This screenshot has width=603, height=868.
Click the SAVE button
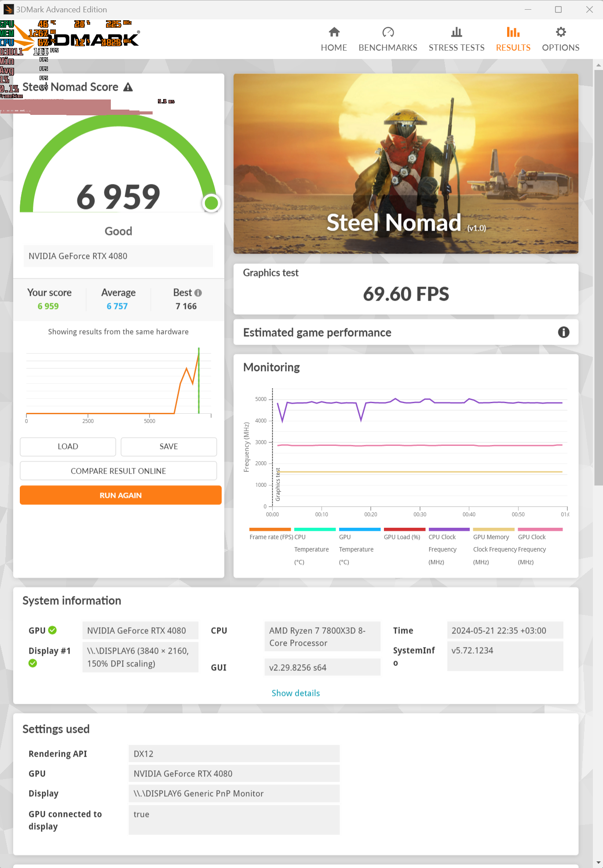click(168, 446)
